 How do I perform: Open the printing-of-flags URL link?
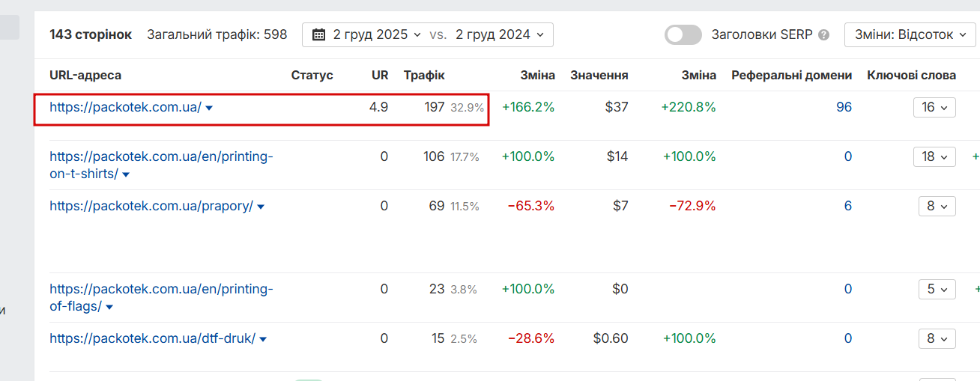click(161, 297)
